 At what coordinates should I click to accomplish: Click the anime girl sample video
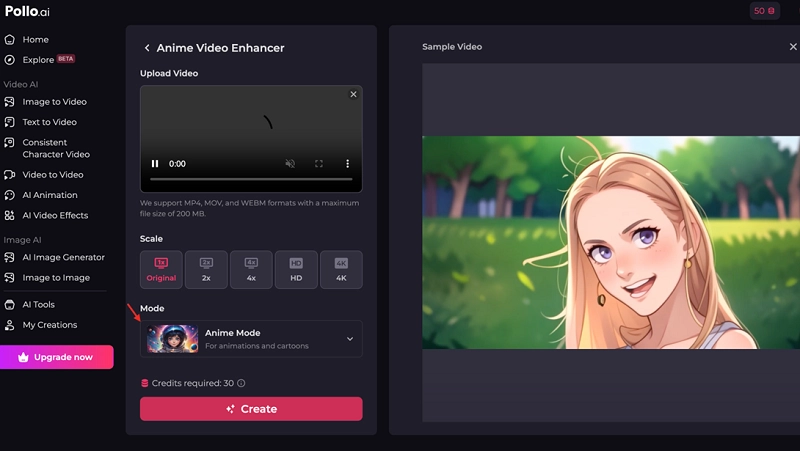pos(610,242)
